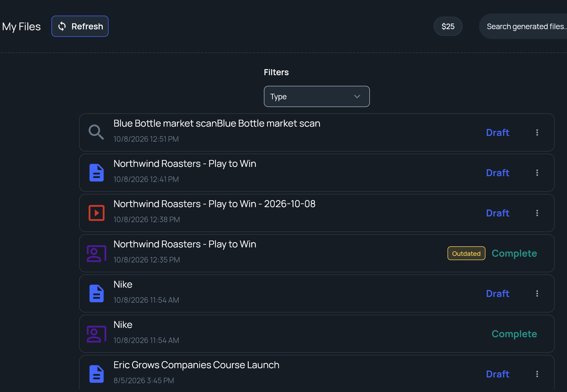Open options menu for Blue Bottle market scan
Screen dimensions: 567x392
tap(537, 132)
